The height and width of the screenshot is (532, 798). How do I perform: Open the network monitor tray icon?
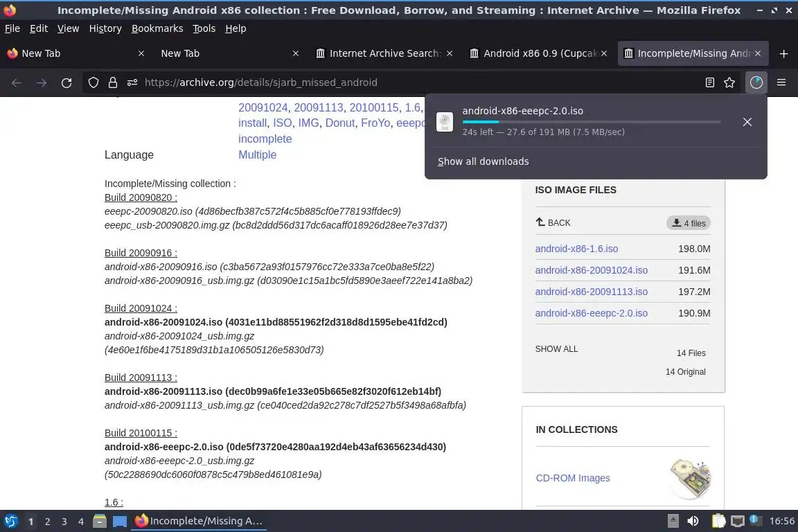coord(738,521)
